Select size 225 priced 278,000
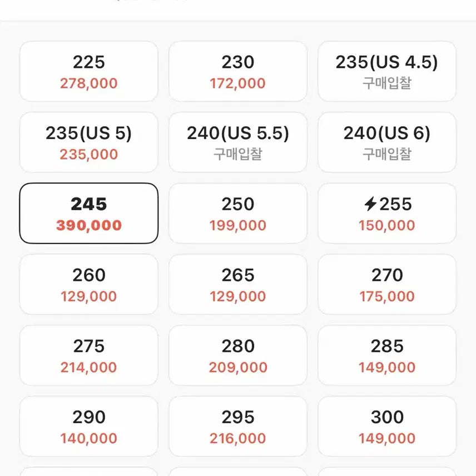The height and width of the screenshot is (476, 476). (89, 72)
